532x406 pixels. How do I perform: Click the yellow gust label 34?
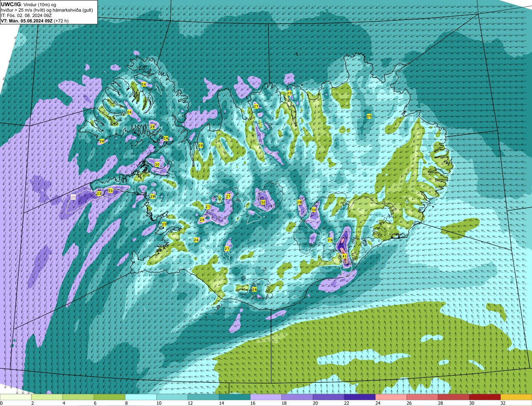(314, 210)
